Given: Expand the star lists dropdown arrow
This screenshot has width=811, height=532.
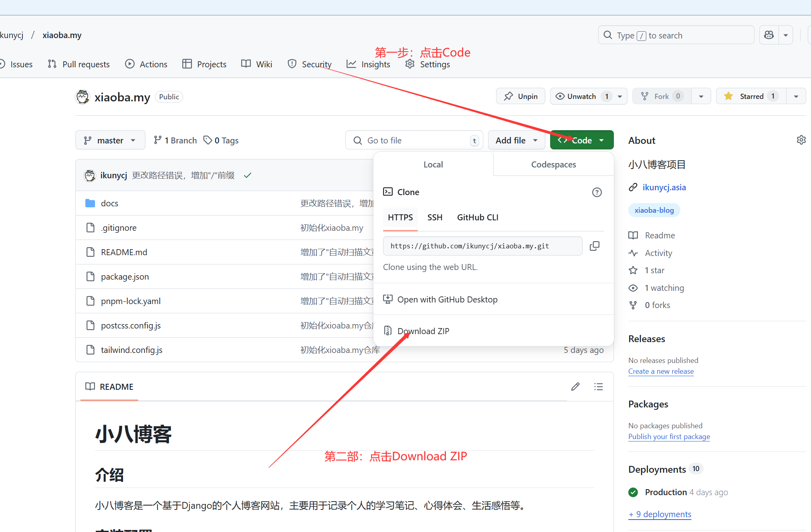Looking at the screenshot, I should (796, 96).
